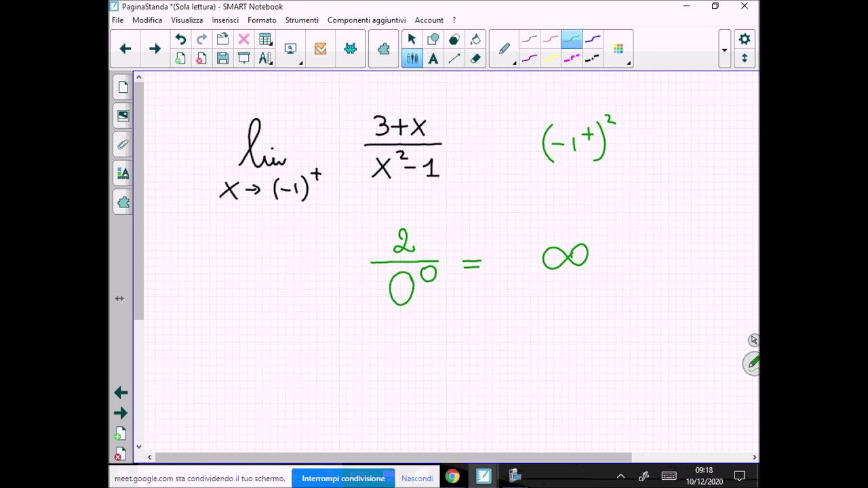Open the Componenti aggiuntivi menu
This screenshot has height=488, width=868.
(x=366, y=20)
